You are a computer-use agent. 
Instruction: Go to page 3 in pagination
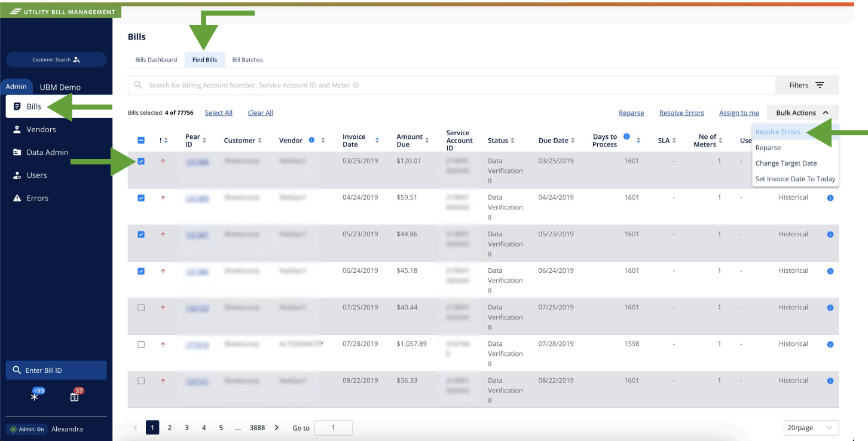[x=187, y=428]
